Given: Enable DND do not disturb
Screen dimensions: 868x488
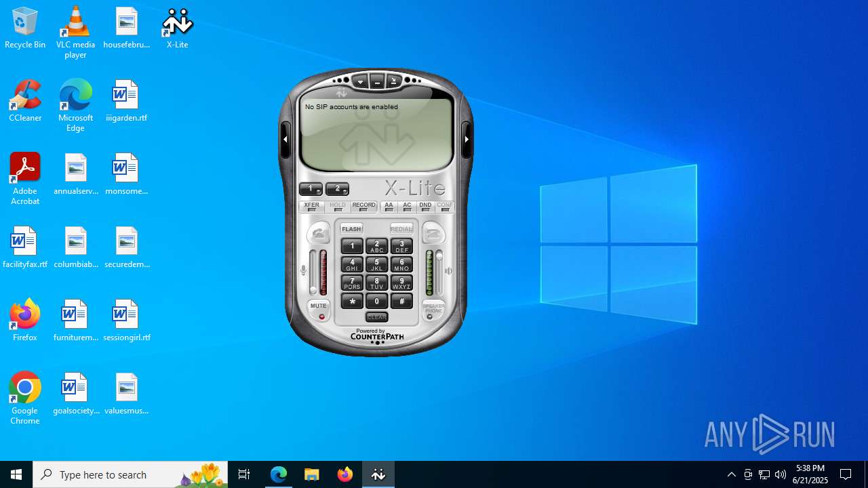Looking at the screenshot, I should [425, 207].
